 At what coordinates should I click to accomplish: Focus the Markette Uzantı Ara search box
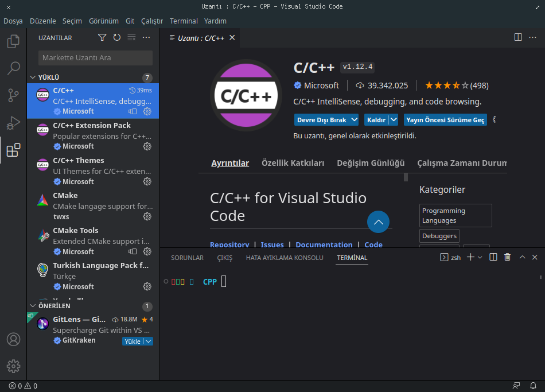coord(95,58)
